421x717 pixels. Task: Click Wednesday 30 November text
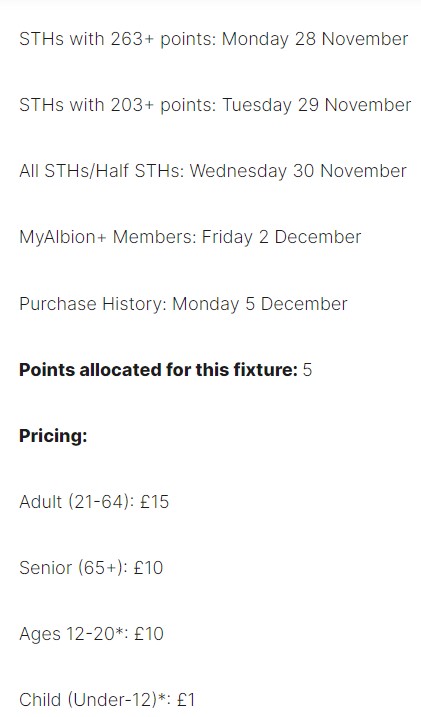(x=298, y=171)
